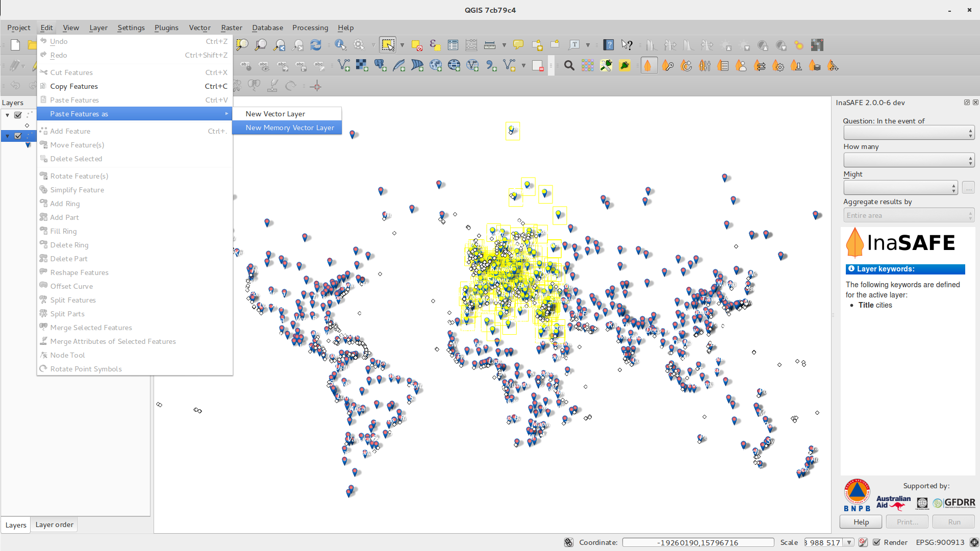Image resolution: width=980 pixels, height=551 pixels.
Task: Open the 'In the event of' combo box
Action: pyautogui.click(x=909, y=133)
